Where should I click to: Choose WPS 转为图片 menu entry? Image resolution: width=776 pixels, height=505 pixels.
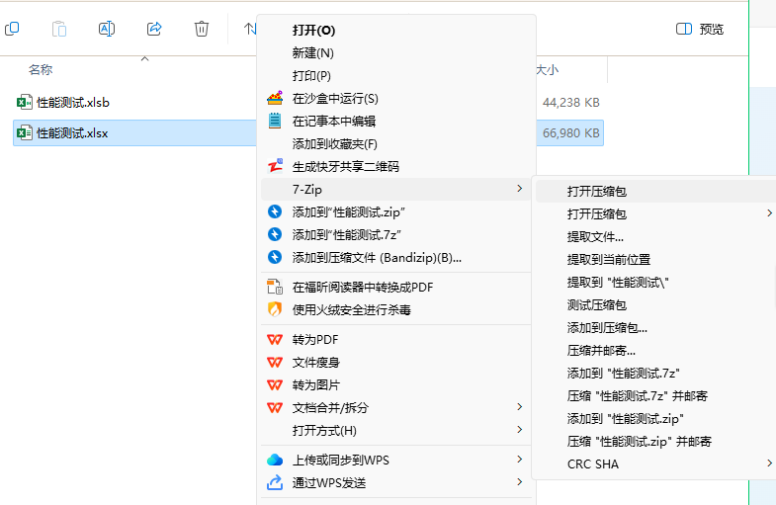tap(396, 385)
